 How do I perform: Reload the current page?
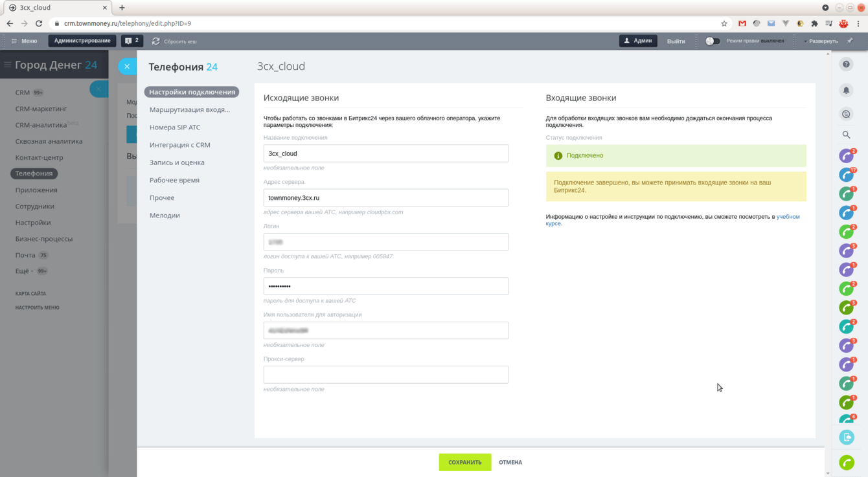pyautogui.click(x=39, y=23)
